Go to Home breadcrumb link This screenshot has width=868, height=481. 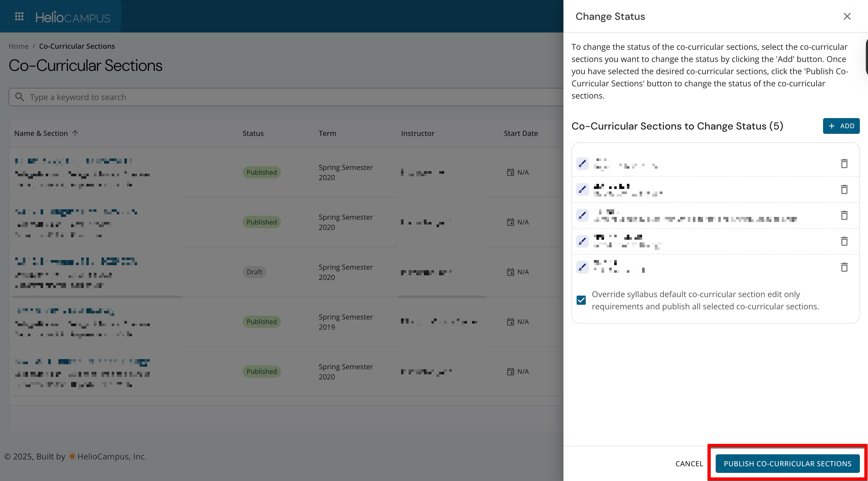point(19,46)
